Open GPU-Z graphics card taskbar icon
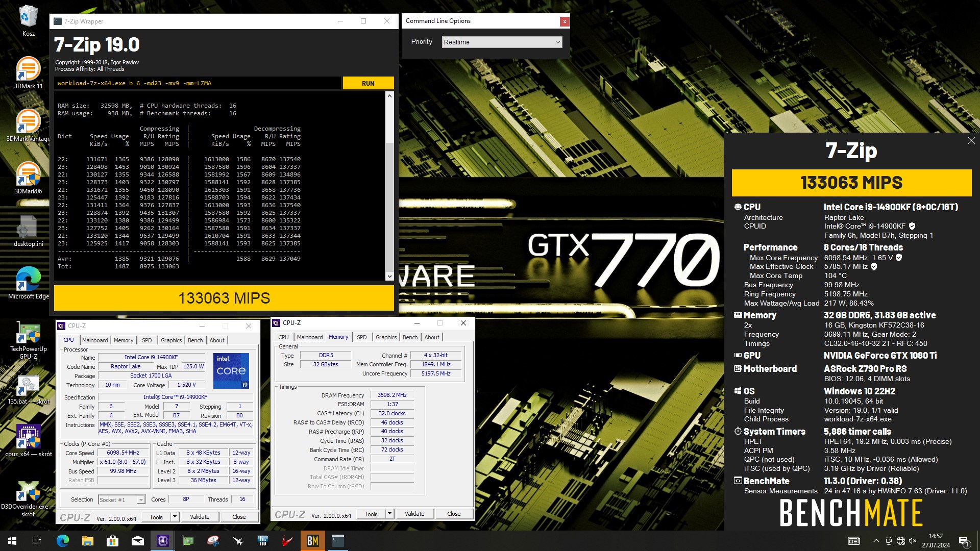The width and height of the screenshot is (980, 551). click(x=187, y=541)
